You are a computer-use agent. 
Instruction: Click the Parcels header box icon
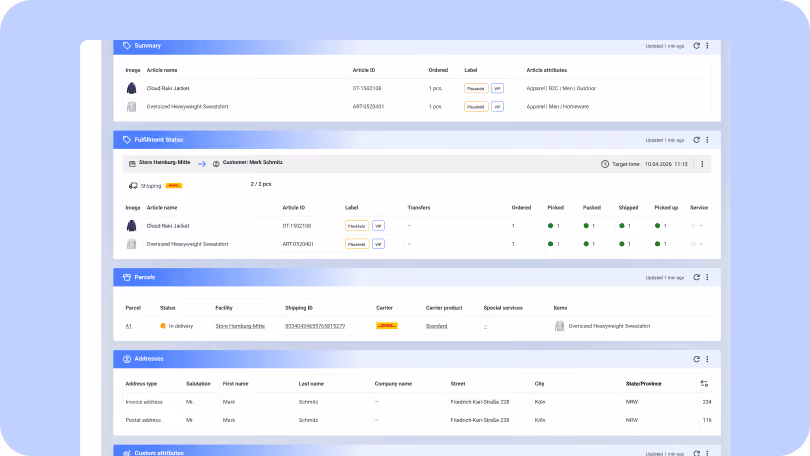(127, 277)
